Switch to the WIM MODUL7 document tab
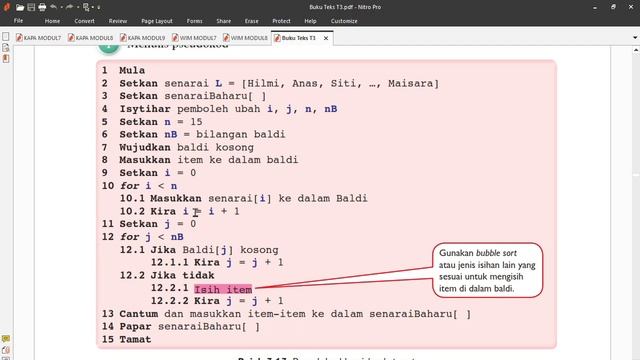 click(194, 38)
